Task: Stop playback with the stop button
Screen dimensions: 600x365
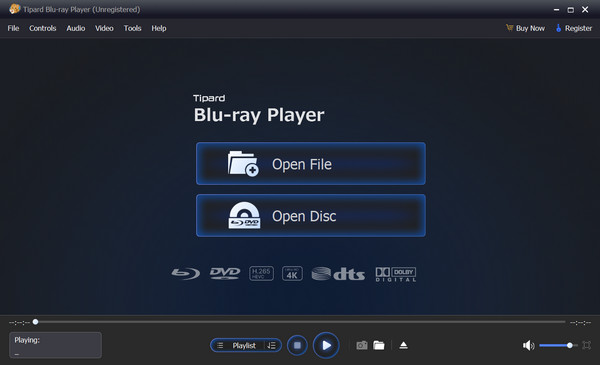Action: coord(297,345)
